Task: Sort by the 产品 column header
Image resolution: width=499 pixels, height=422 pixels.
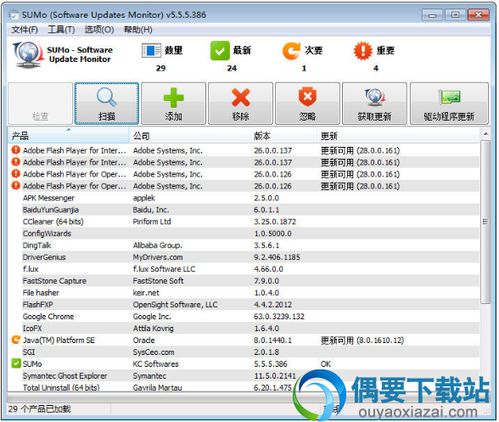Action: click(x=69, y=136)
